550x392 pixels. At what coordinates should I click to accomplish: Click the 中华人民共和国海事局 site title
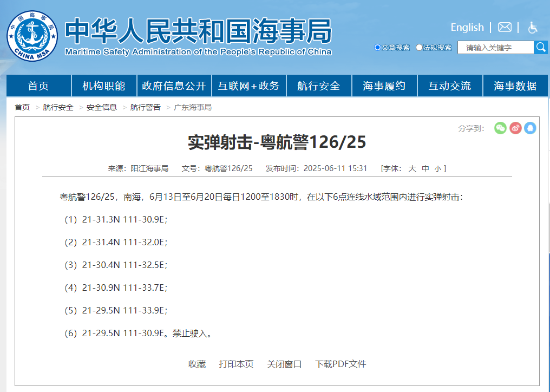click(198, 31)
